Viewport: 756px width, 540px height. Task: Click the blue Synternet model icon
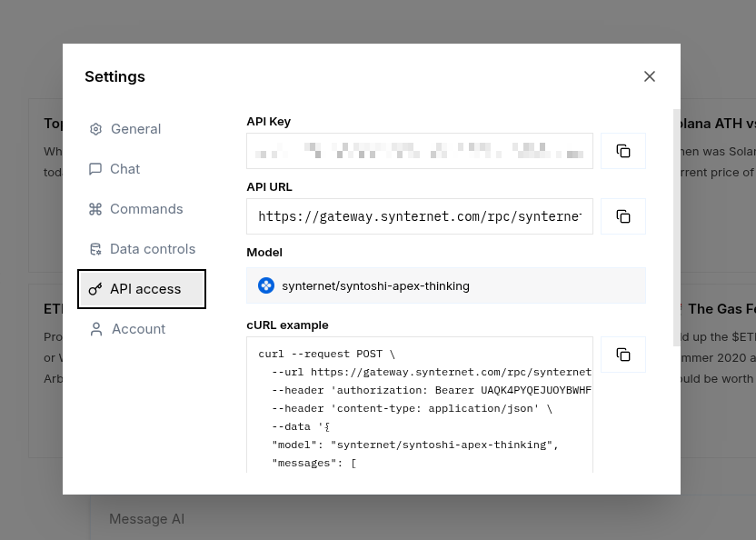coord(266,285)
